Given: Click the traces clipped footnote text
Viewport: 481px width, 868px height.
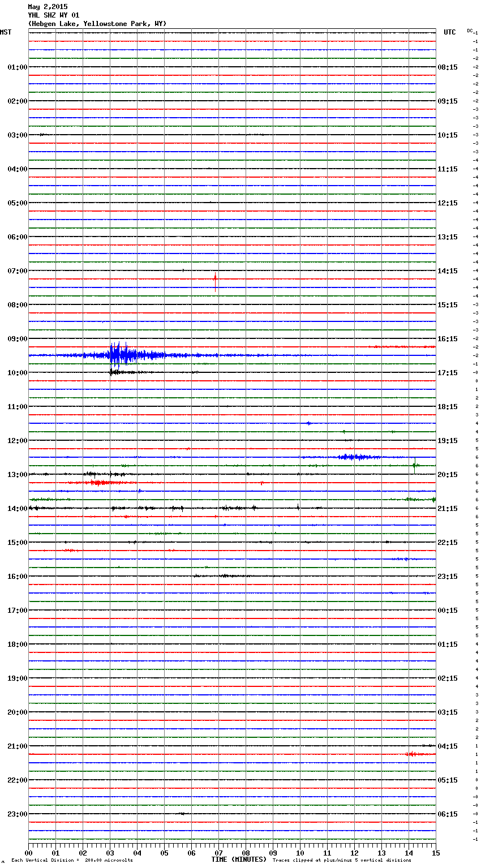Looking at the screenshot, I should pos(342,860).
